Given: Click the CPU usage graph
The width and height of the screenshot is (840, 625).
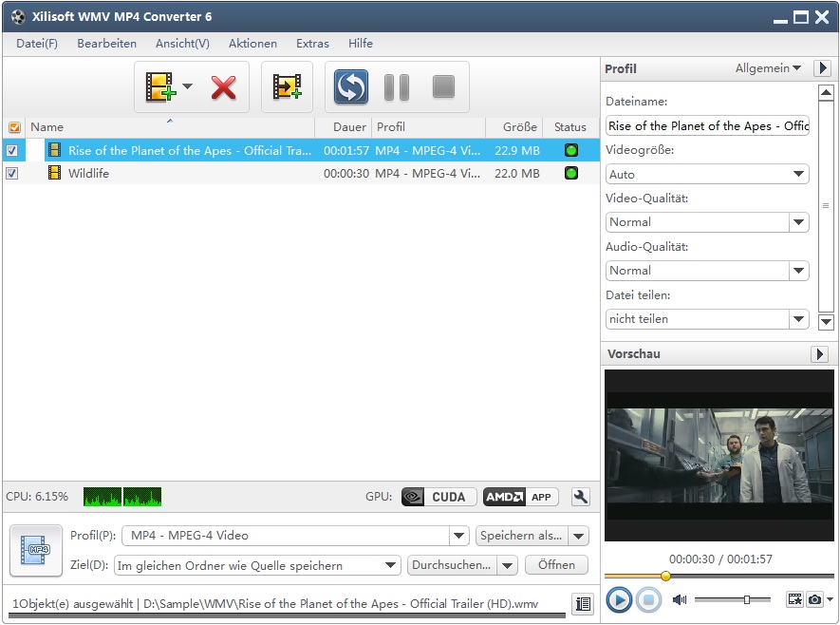Looking at the screenshot, I should coord(122,497).
